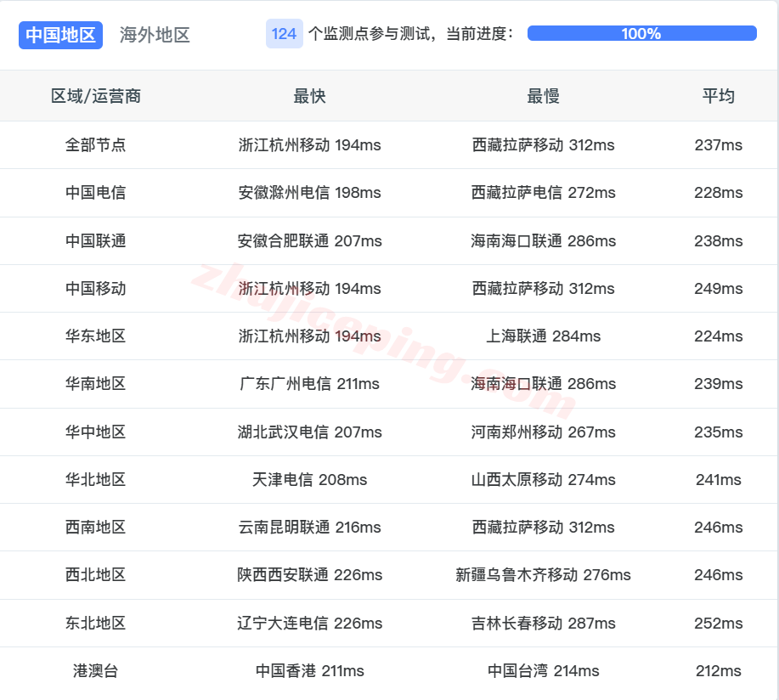Click 西藏拉萨电信 272ms cell

pyautogui.click(x=543, y=193)
